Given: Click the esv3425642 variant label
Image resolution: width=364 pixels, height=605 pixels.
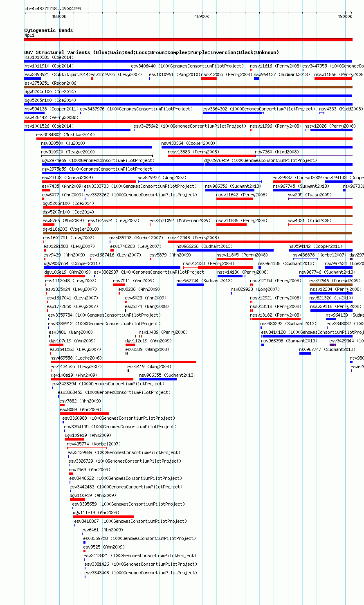Looking at the screenshot, I should 190,126.
